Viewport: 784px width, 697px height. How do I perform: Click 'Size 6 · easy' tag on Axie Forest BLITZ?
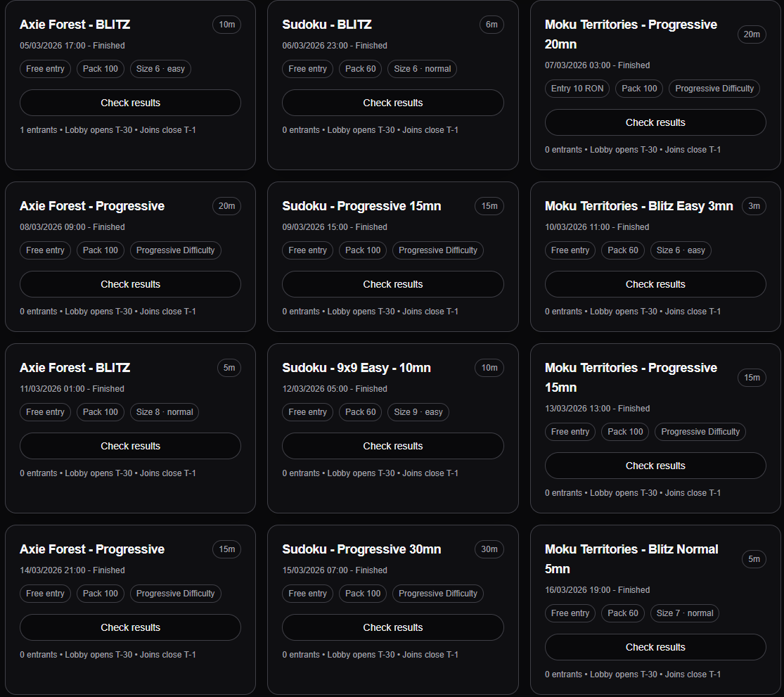pyautogui.click(x=160, y=69)
